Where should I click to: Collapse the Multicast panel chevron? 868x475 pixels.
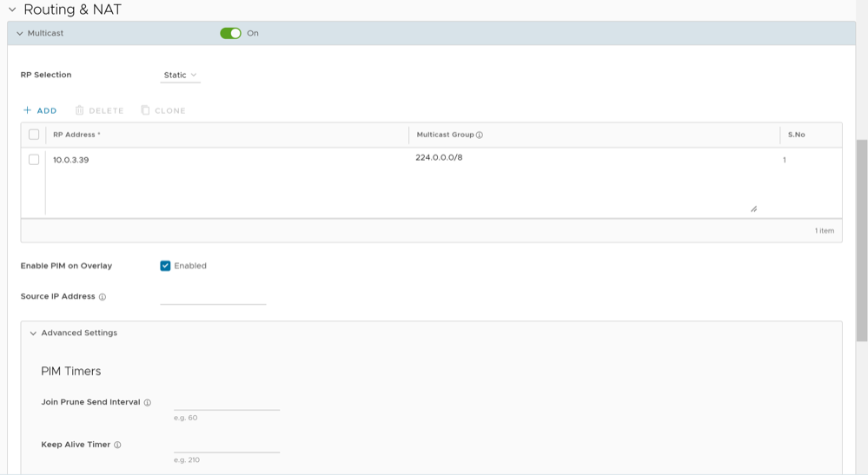coord(20,34)
